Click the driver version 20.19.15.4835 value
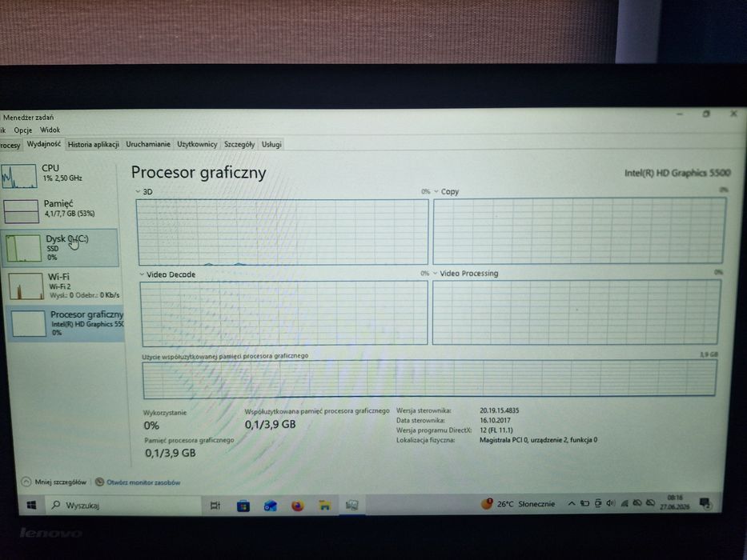 click(500, 410)
